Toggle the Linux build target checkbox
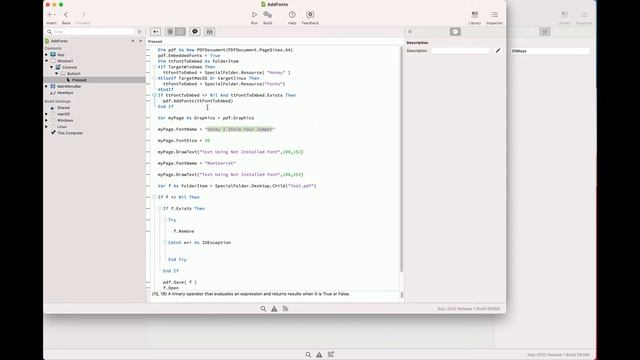The width and height of the screenshot is (640, 360). click(x=53, y=127)
